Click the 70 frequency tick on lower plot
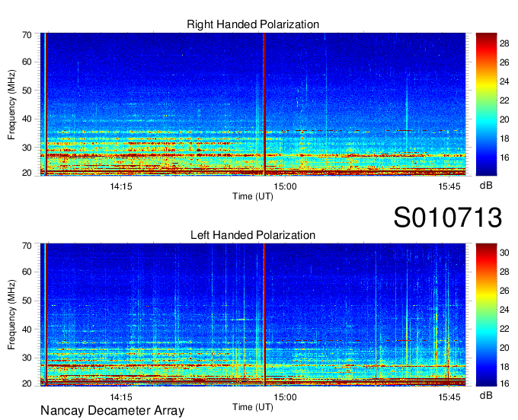Image resolution: width=518 pixels, height=420 pixels. click(27, 246)
